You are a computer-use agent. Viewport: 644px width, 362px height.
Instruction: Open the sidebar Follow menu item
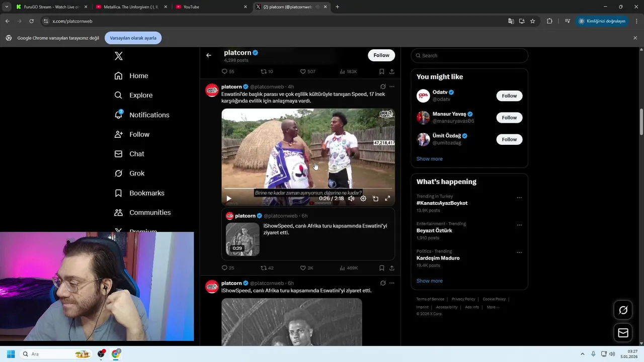(132, 134)
